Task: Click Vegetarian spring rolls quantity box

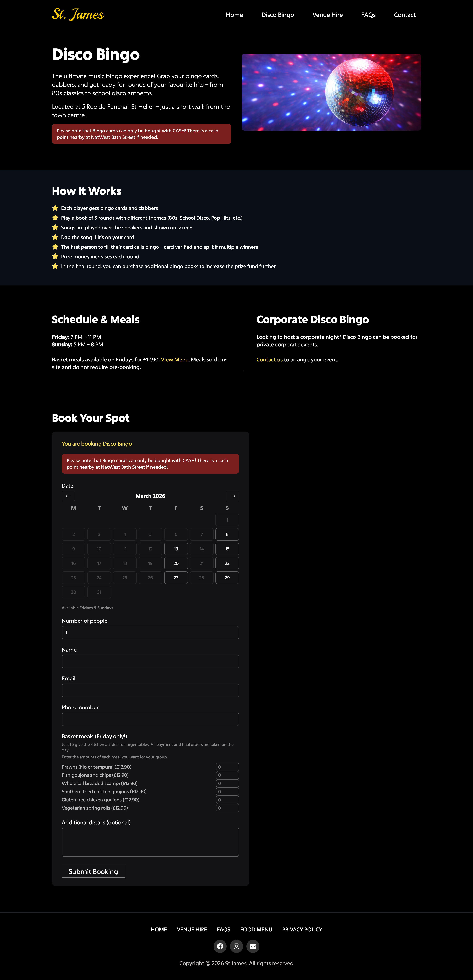Action: pos(227,808)
